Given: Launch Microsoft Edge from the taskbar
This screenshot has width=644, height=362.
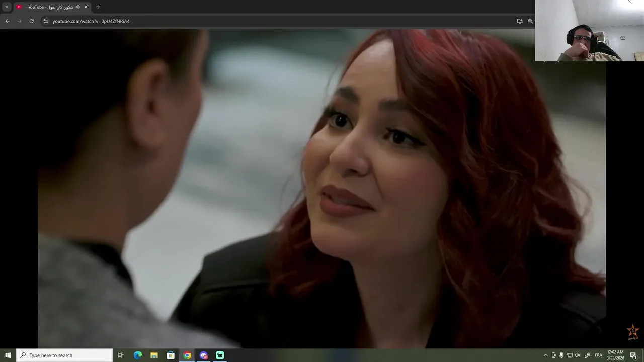Looking at the screenshot, I should pyautogui.click(x=137, y=355).
